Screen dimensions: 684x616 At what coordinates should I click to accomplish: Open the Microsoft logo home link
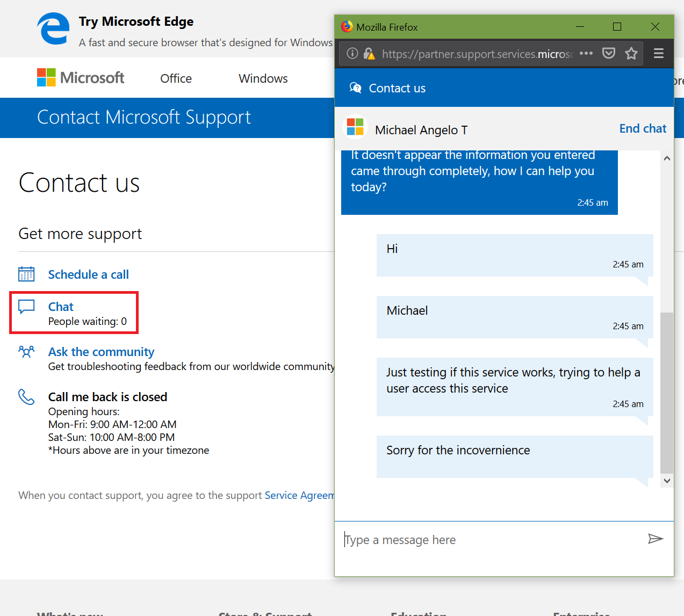(81, 77)
